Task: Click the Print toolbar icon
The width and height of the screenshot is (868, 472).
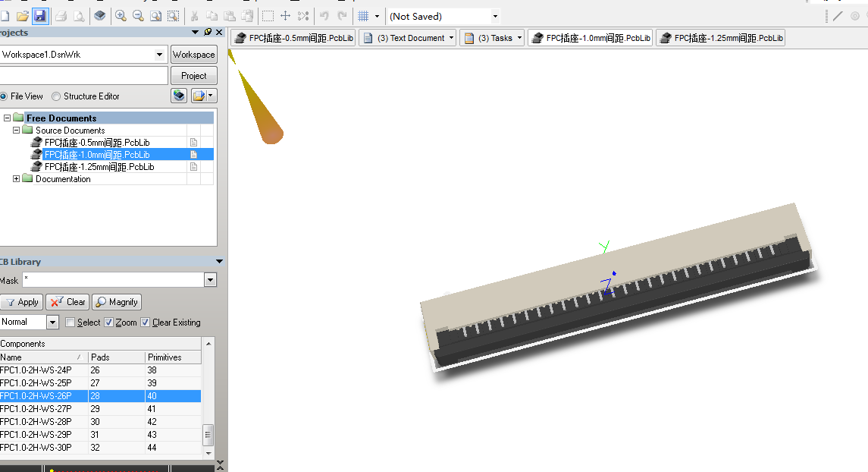Action: tap(61, 16)
